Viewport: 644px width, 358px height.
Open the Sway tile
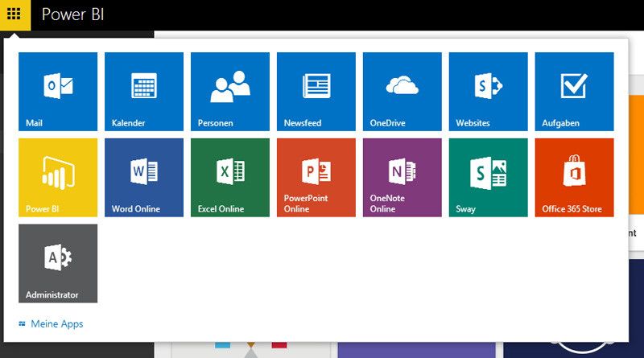tap(489, 177)
